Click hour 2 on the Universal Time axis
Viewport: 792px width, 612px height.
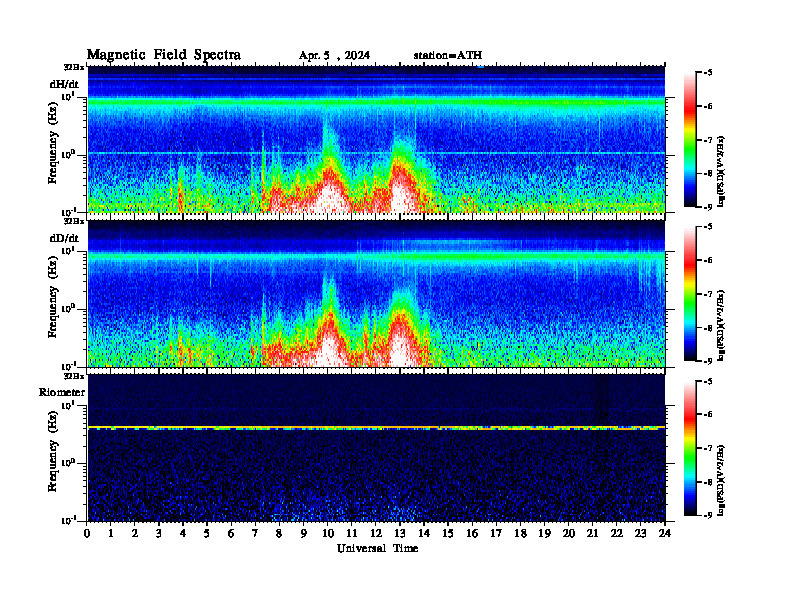pos(135,534)
